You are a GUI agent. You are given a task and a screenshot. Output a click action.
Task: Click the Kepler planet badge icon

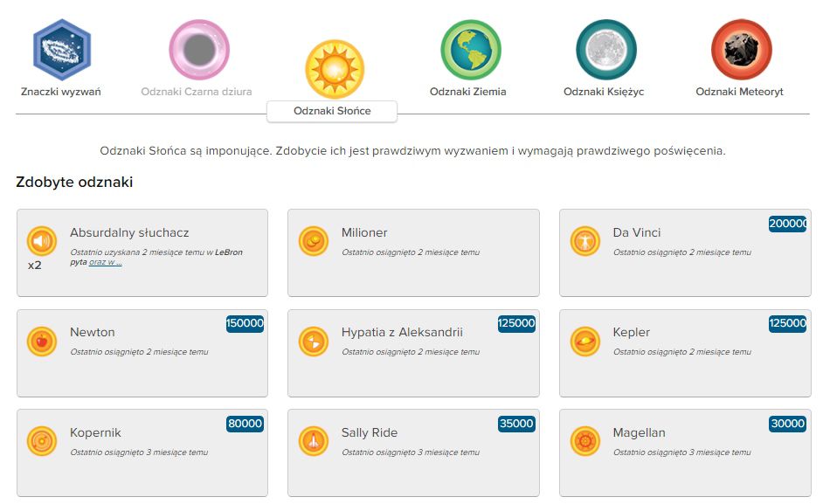point(584,341)
